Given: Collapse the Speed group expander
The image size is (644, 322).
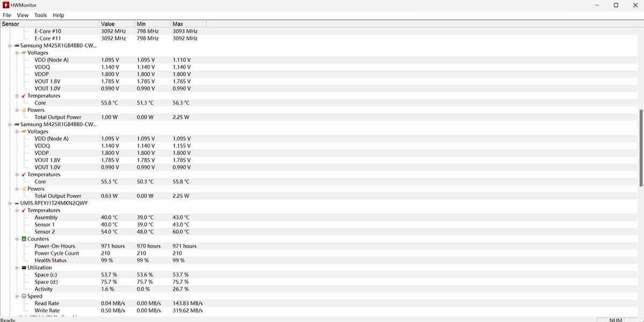Looking at the screenshot, I should tap(17, 296).
